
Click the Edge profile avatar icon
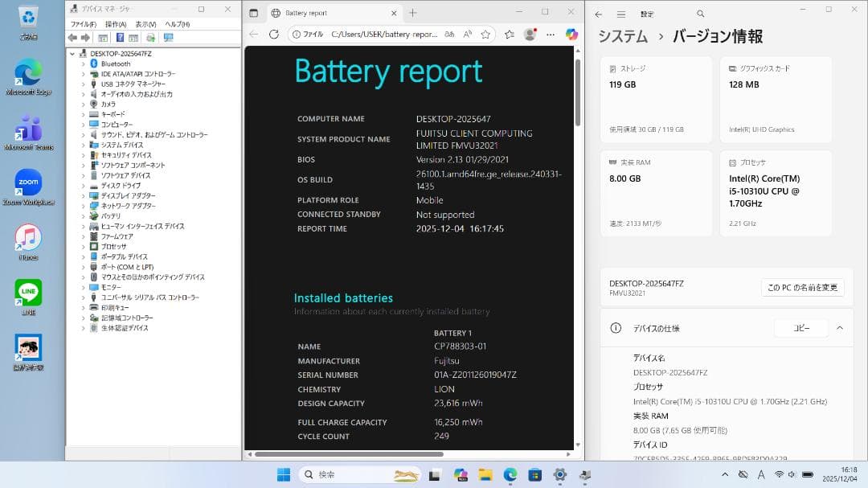(x=530, y=35)
